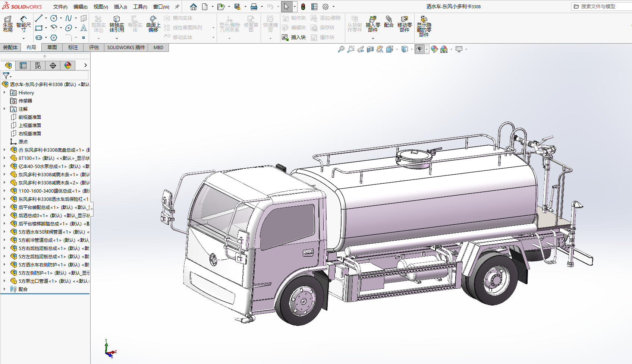632x364 pixels.
Task: Click the Create Layout (生成布局) button
Action: 8,23
